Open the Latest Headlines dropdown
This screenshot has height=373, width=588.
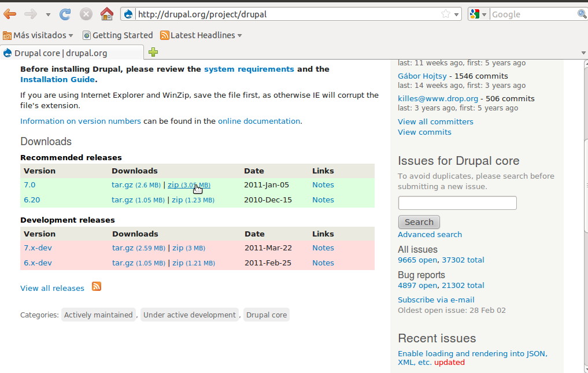point(201,35)
